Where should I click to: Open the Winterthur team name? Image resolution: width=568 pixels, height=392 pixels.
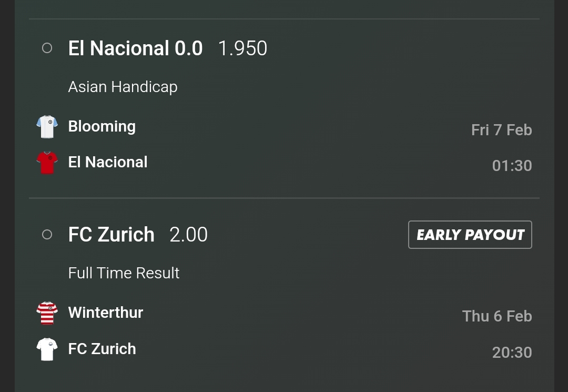[105, 313]
